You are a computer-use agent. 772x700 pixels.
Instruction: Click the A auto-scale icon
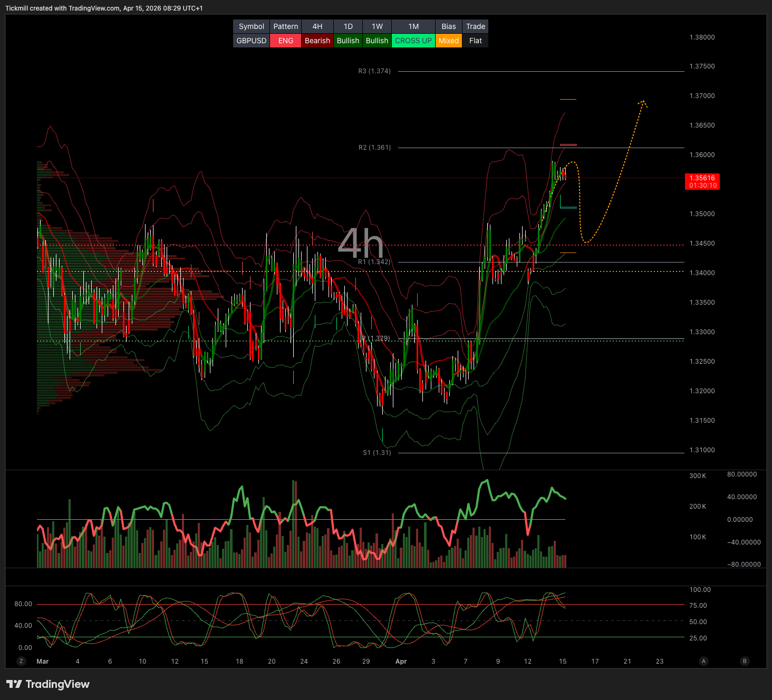click(703, 661)
